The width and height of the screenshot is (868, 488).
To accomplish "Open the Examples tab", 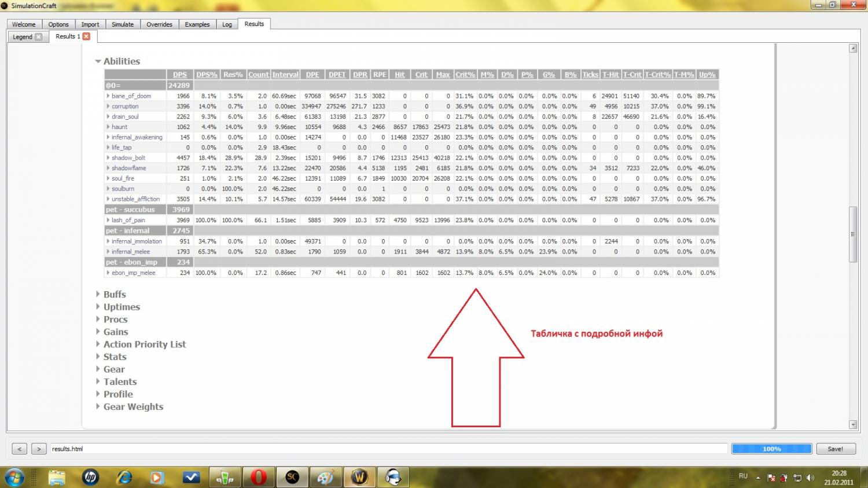I will tap(197, 24).
